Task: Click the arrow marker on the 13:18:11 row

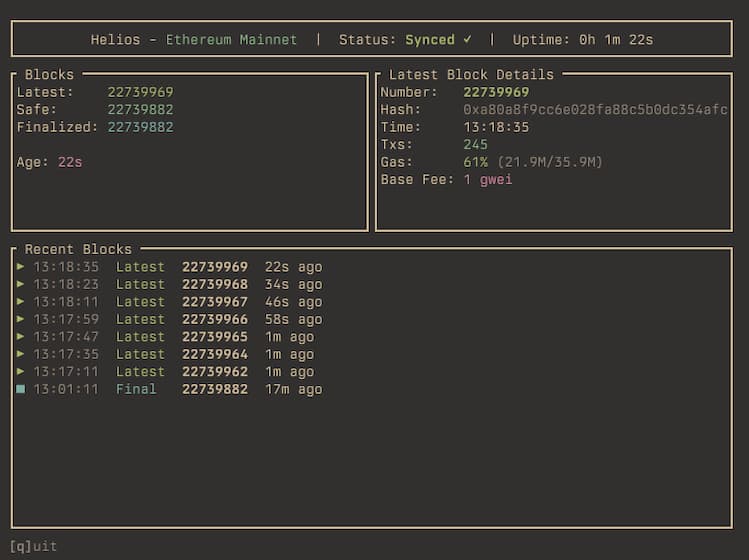Action: [20, 302]
